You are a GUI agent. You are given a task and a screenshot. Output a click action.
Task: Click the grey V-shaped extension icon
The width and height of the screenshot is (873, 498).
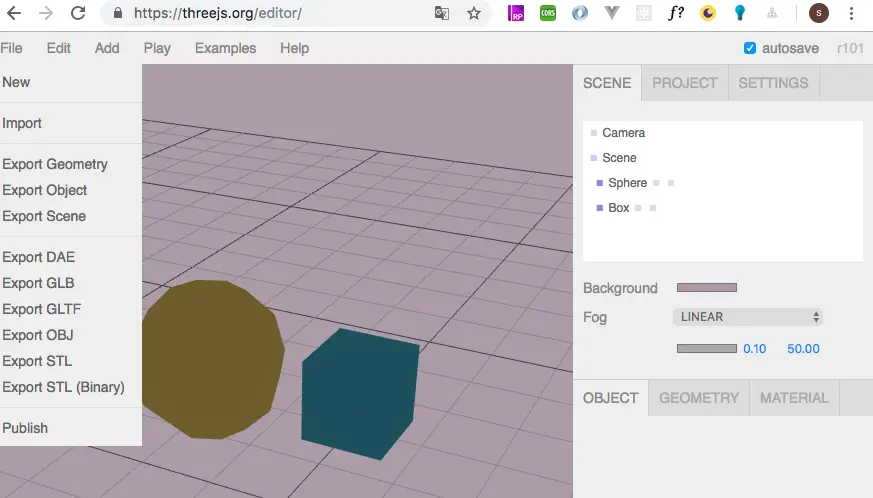coord(612,13)
